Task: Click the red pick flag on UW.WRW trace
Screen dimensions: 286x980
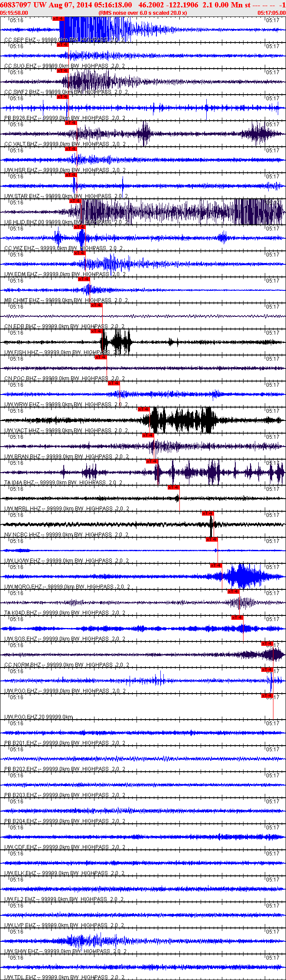Action: click(114, 383)
